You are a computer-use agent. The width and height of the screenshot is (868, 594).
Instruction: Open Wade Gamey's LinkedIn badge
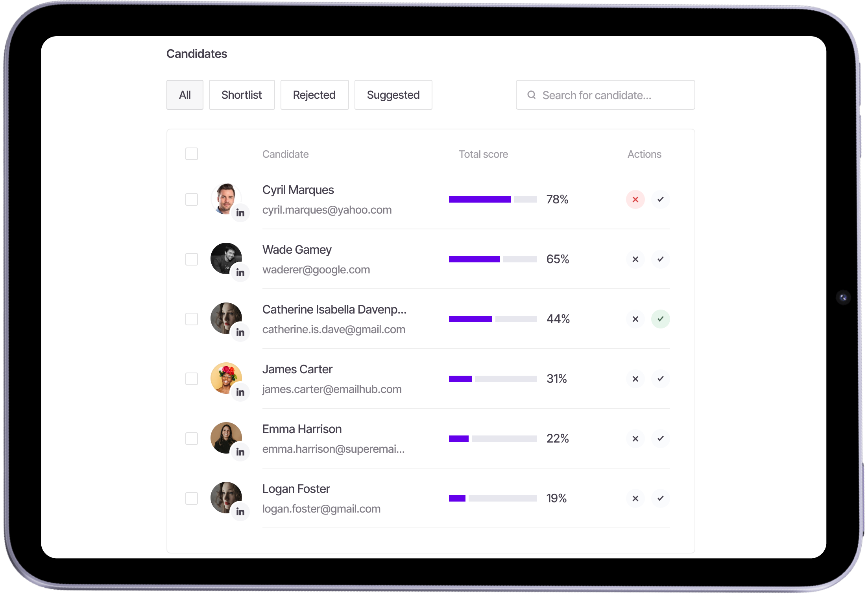pyautogui.click(x=240, y=273)
